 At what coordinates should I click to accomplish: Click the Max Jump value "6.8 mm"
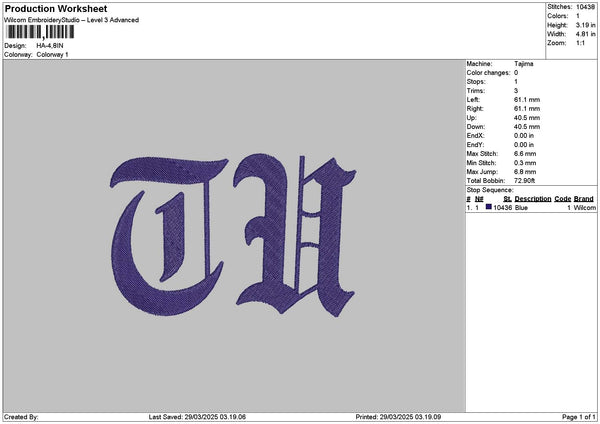(x=525, y=172)
